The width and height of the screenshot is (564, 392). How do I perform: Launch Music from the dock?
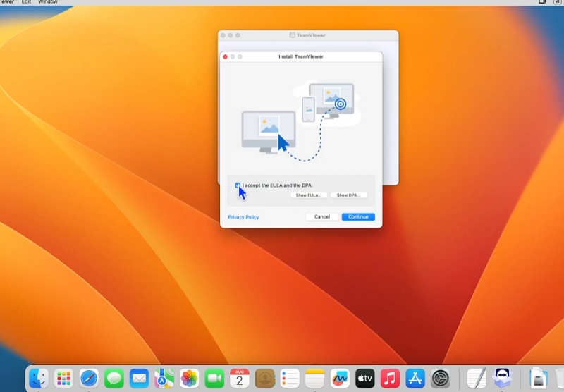[391, 379]
